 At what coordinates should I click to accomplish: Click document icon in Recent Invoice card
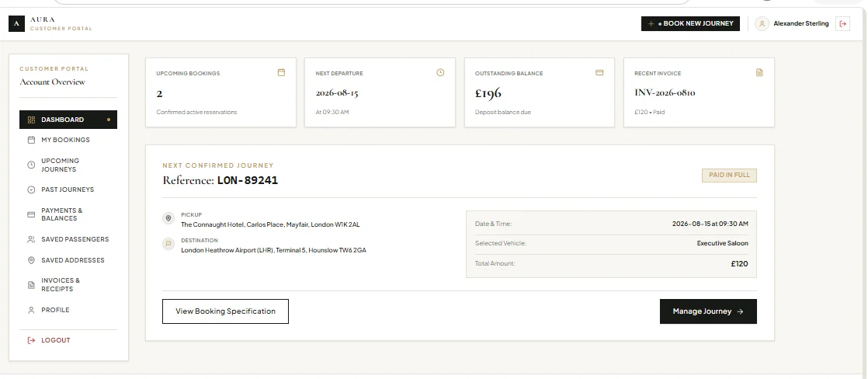pyautogui.click(x=759, y=72)
